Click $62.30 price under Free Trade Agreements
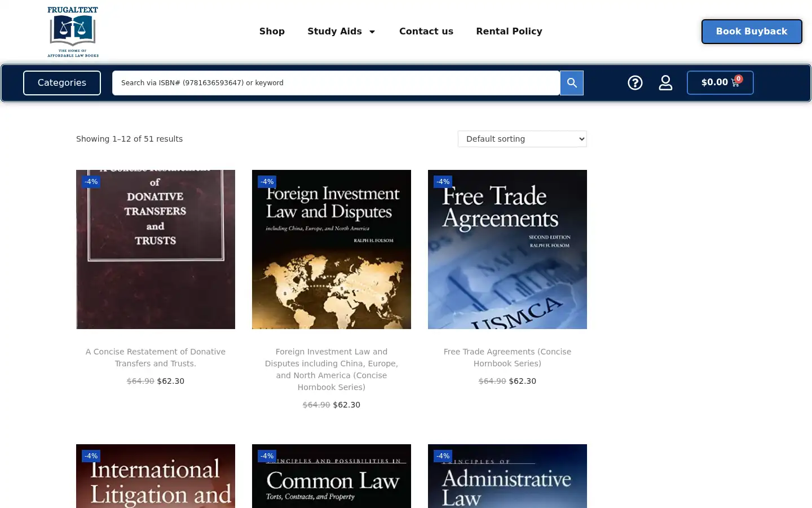This screenshot has width=812, height=508. pos(523,381)
